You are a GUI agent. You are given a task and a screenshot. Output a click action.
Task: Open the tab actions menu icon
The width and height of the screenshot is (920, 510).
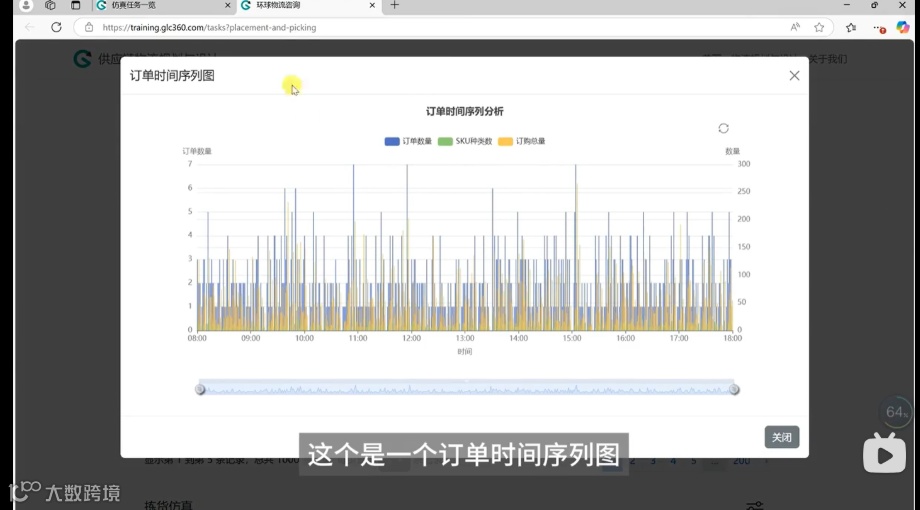point(76,5)
